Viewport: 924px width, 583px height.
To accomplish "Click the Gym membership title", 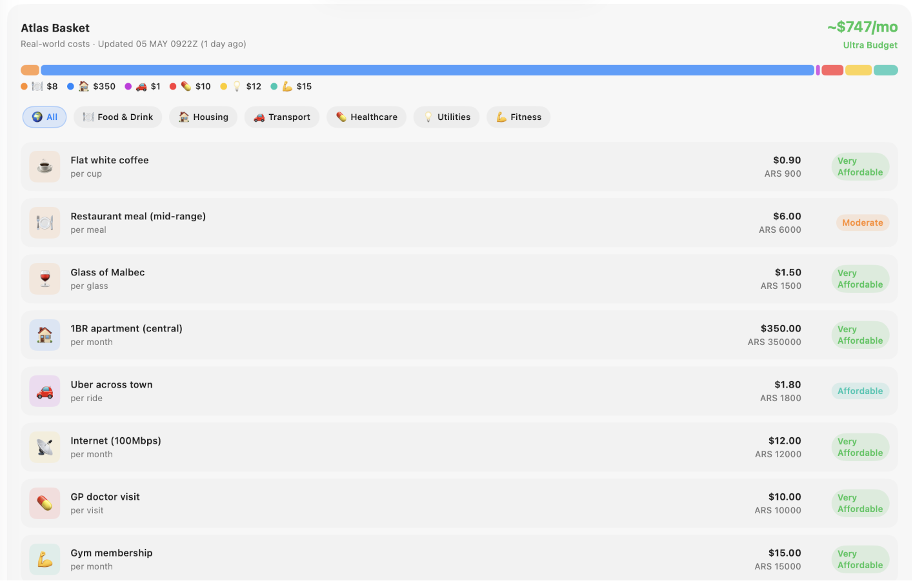I will (112, 553).
